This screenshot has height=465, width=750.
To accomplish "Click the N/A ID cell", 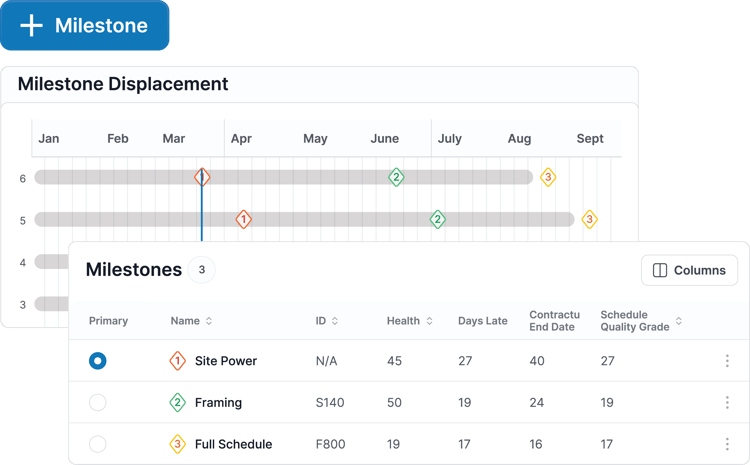I will pos(326,361).
